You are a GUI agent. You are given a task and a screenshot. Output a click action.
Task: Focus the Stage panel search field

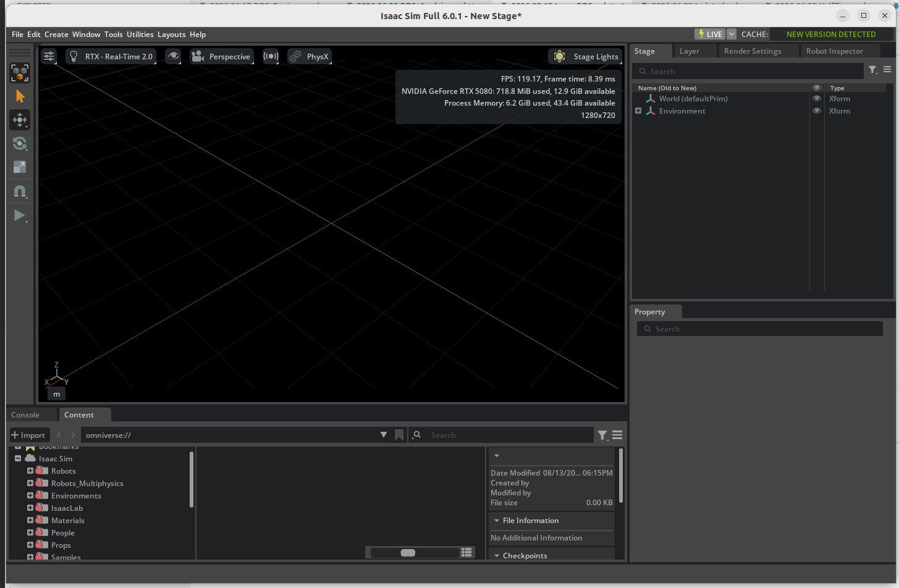point(749,71)
